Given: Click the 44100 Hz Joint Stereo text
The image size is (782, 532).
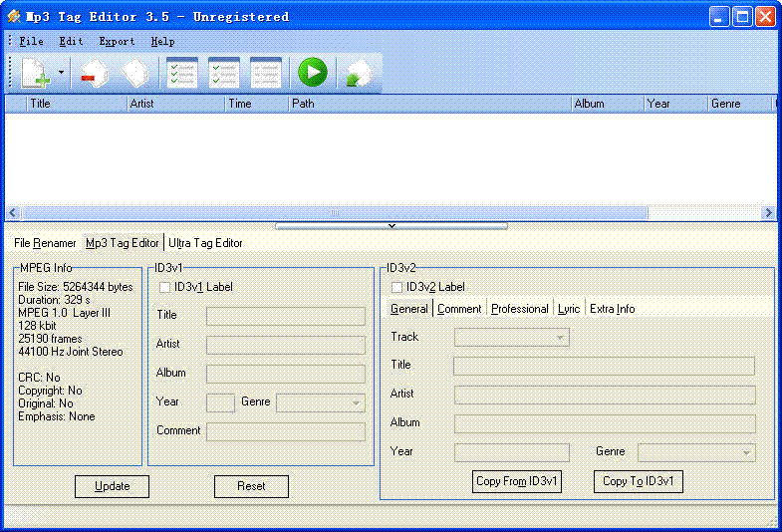Looking at the screenshot, I should tap(71, 352).
